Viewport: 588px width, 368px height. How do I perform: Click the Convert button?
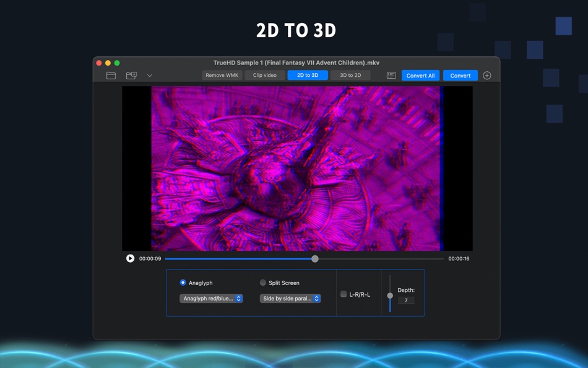[460, 76]
